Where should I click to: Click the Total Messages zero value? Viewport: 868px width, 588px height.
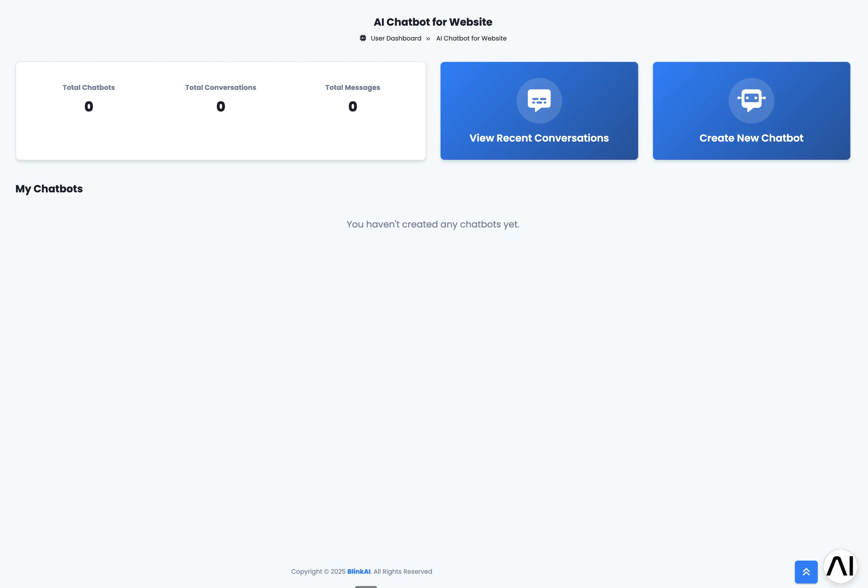point(352,106)
